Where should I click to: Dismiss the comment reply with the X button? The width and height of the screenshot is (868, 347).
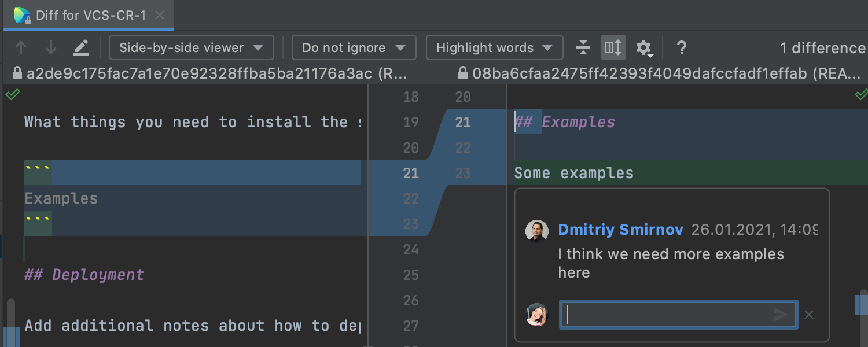click(x=808, y=315)
